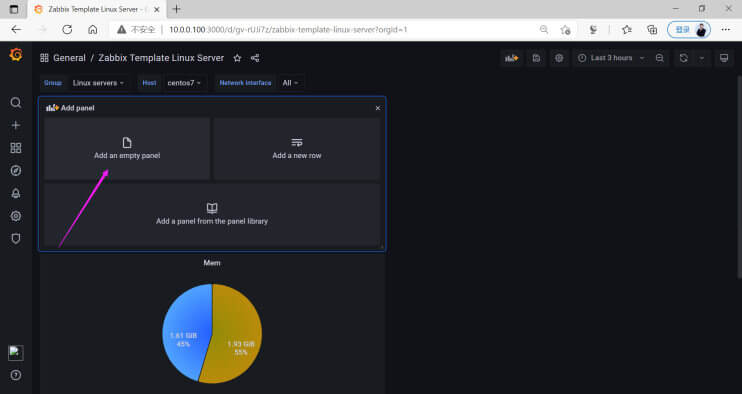Open the user avatar in Grafana sidebar
742x394 pixels.
[16, 353]
